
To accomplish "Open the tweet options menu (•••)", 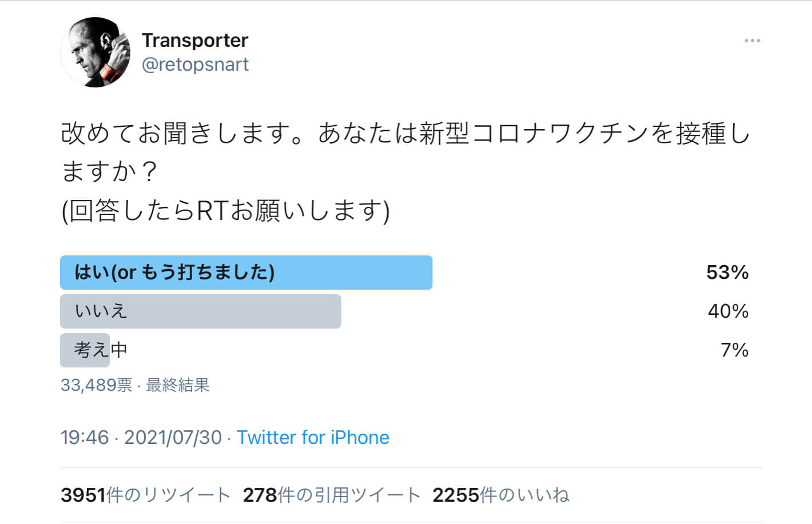I will pyautogui.click(x=752, y=40).
